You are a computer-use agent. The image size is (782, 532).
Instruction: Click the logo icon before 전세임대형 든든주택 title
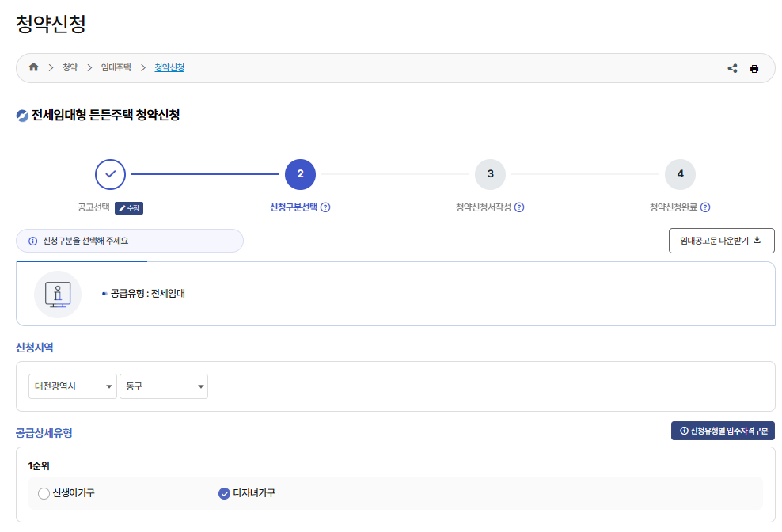tap(22, 116)
